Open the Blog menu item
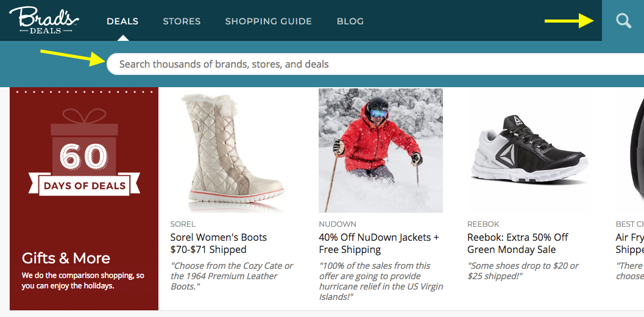The width and height of the screenshot is (644, 317). click(x=350, y=21)
